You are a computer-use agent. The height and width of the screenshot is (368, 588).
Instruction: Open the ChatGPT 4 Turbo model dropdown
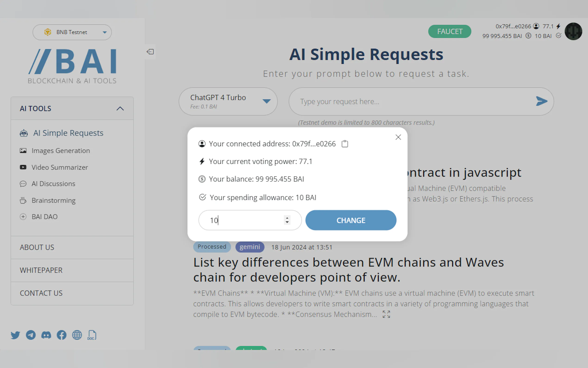[228, 101]
